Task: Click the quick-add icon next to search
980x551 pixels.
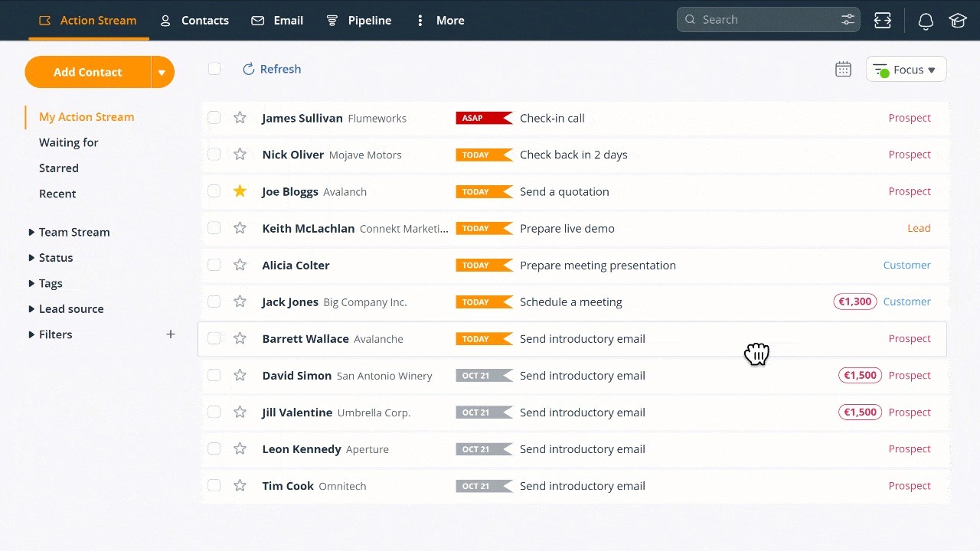Action: (883, 21)
